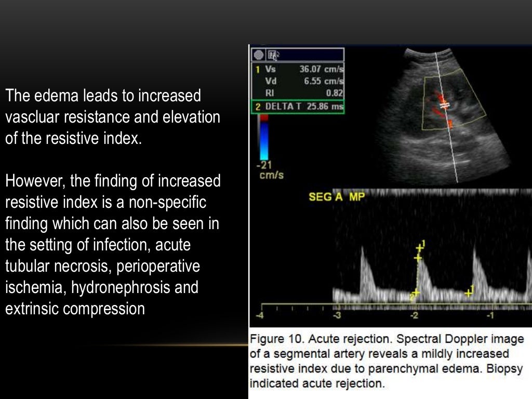Select the Vd 6.55 cm/s value
Viewport: 532px width, 399px height.
[324, 81]
